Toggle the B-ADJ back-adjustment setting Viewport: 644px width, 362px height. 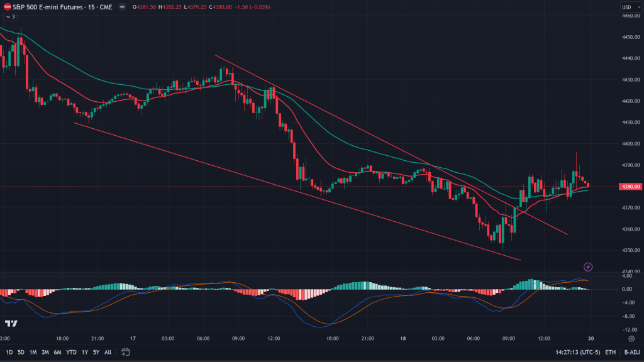tap(631, 352)
